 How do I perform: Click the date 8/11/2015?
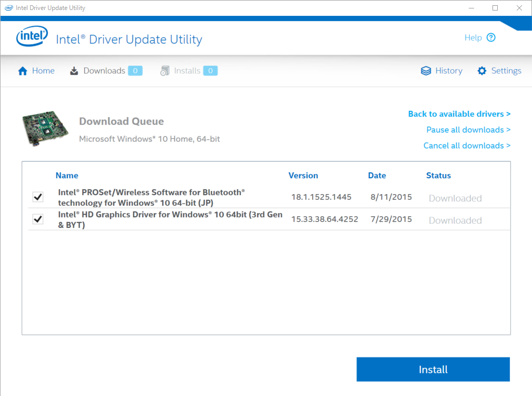391,197
